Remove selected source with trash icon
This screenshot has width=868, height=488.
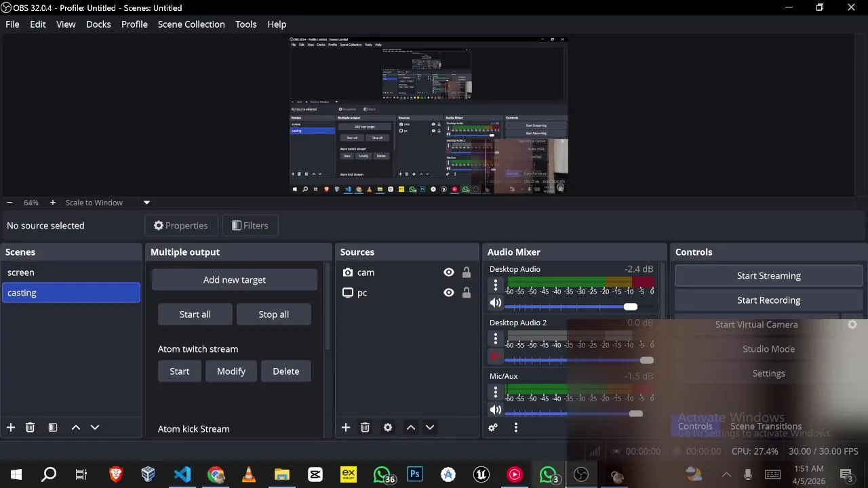point(365,428)
